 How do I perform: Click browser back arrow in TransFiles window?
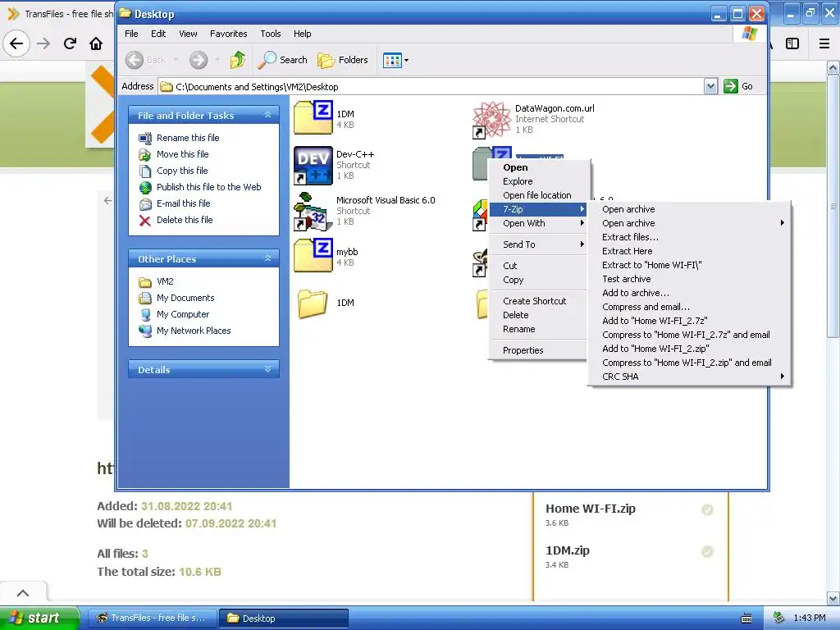pyautogui.click(x=16, y=43)
